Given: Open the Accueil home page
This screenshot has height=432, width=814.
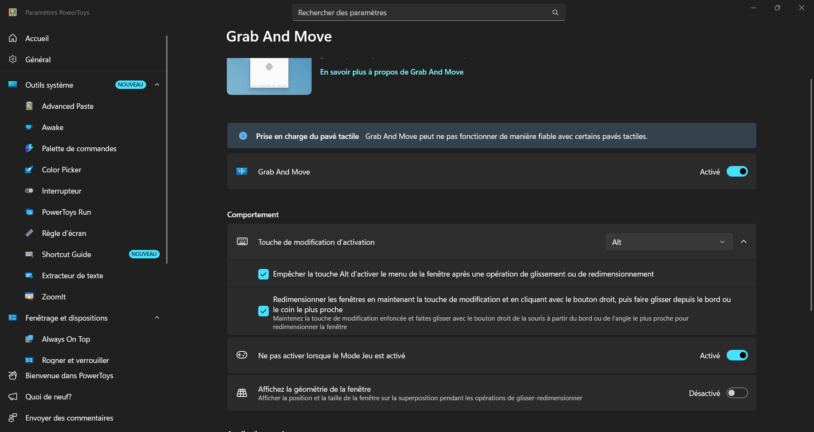Looking at the screenshot, I should (x=13, y=38).
